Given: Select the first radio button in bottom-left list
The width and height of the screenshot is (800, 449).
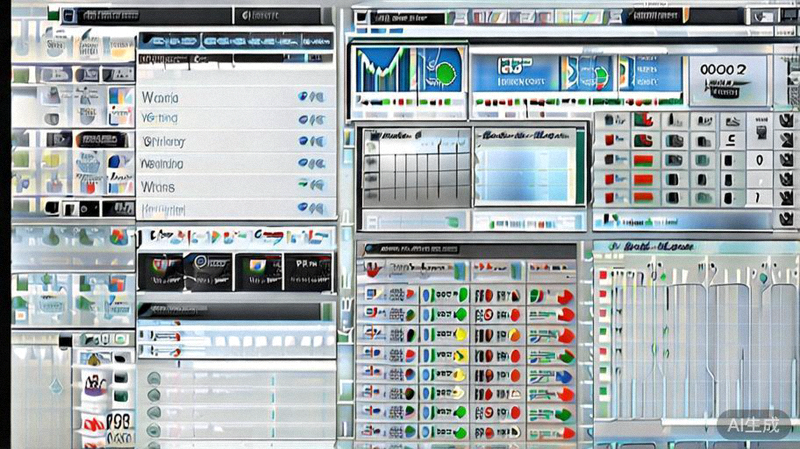Looking at the screenshot, I should coord(154,377).
